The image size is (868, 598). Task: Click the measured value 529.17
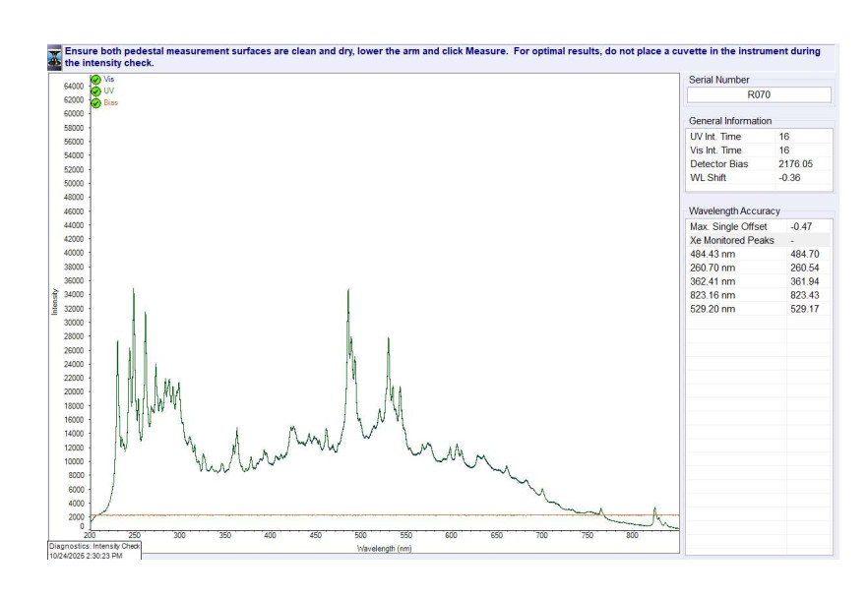[x=804, y=309]
